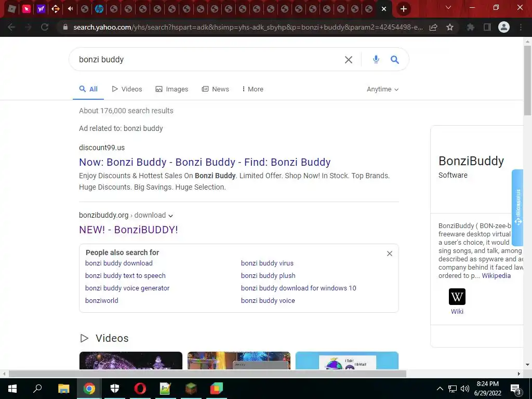Dismiss People also search for box

tap(390, 254)
